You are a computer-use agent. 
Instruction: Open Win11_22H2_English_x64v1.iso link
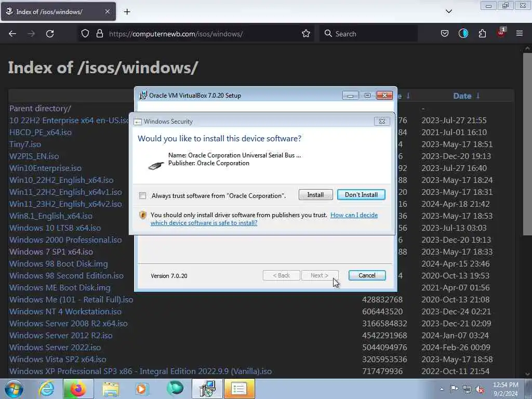pyautogui.click(x=65, y=192)
